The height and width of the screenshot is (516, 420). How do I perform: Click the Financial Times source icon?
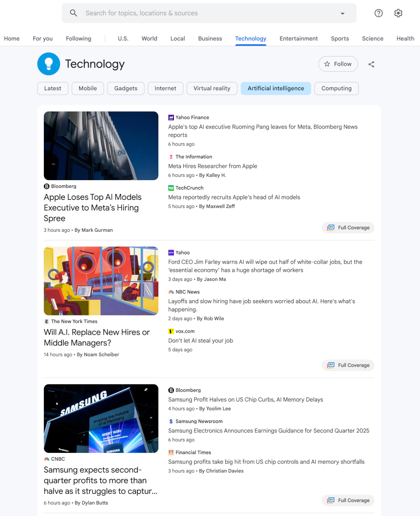pyautogui.click(x=171, y=452)
